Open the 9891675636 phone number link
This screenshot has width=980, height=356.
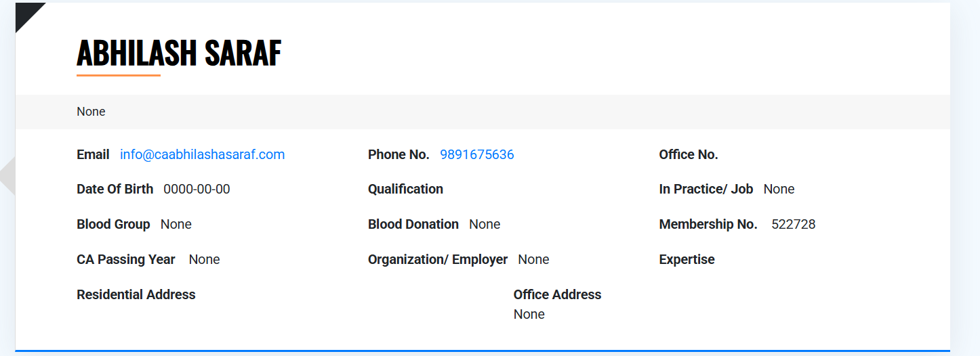[x=476, y=154]
